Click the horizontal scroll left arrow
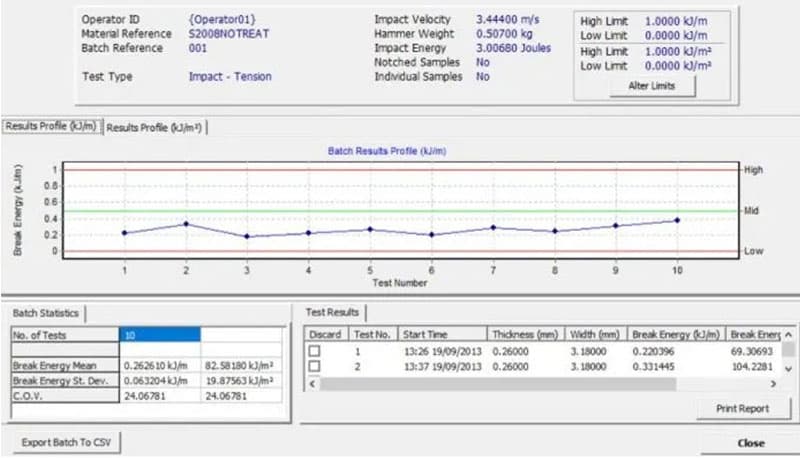Image resolution: width=800 pixels, height=458 pixels. click(x=312, y=384)
